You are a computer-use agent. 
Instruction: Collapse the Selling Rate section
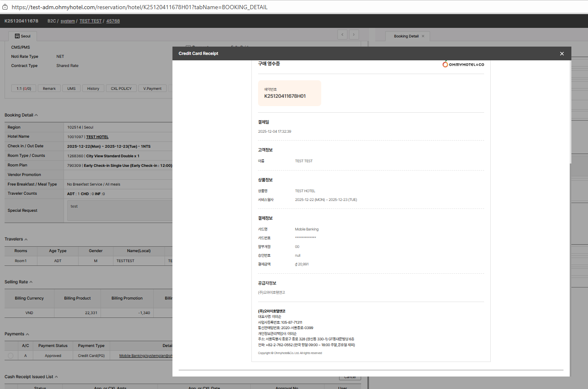pos(31,282)
